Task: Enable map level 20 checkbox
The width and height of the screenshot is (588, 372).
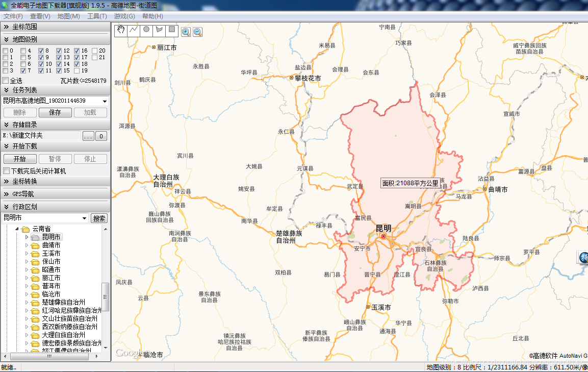Action: pyautogui.click(x=94, y=51)
